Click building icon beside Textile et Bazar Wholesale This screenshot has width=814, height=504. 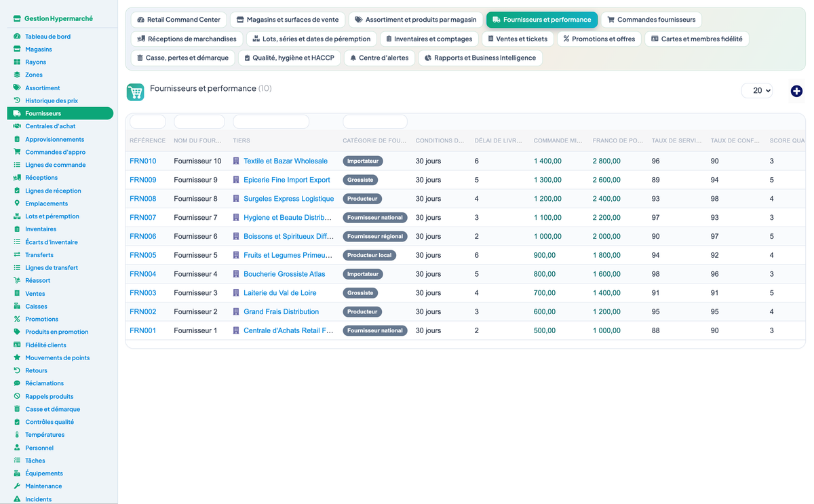[x=236, y=161]
